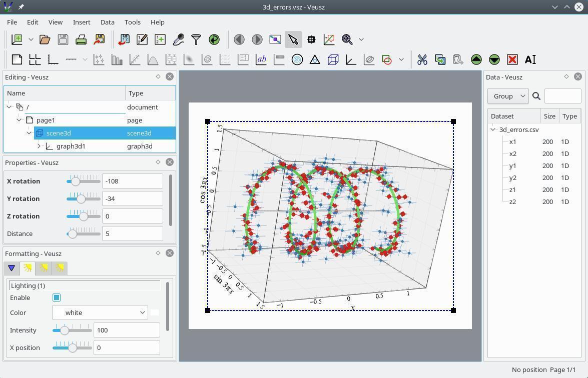Click the Distance value field

(x=133, y=234)
